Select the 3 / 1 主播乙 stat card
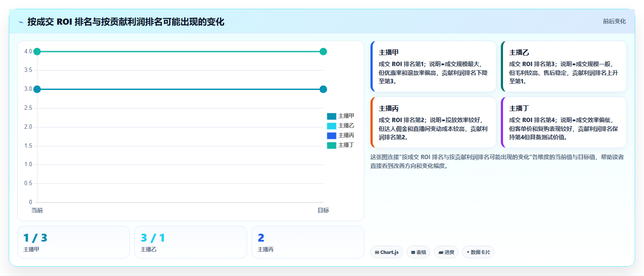Screen dimensions: 644x276 (191, 242)
